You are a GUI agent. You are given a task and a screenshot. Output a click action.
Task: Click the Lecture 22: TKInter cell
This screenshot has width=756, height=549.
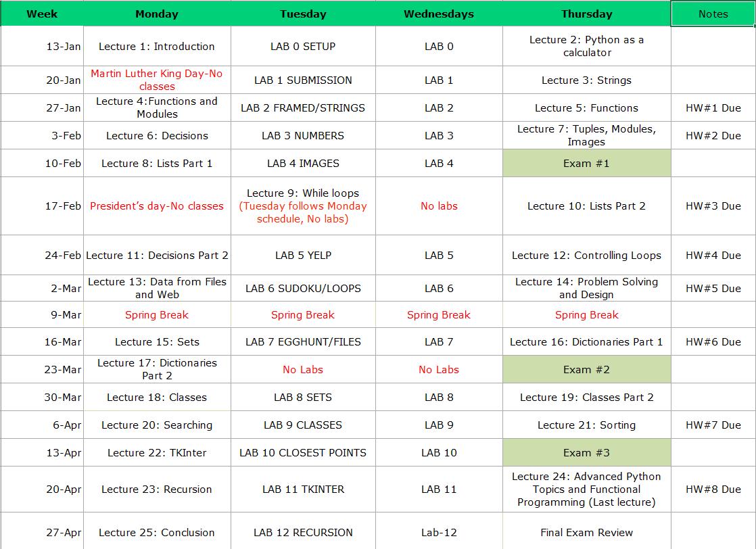coord(157,452)
